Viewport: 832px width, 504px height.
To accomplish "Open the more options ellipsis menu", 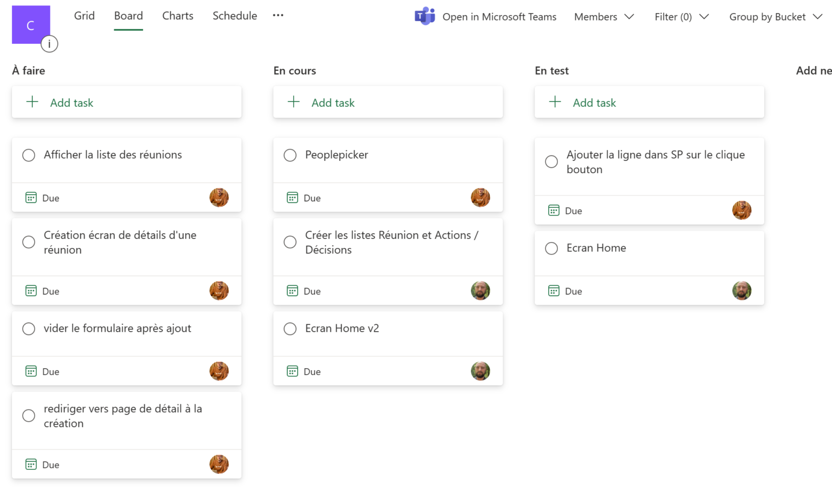I will pos(278,16).
